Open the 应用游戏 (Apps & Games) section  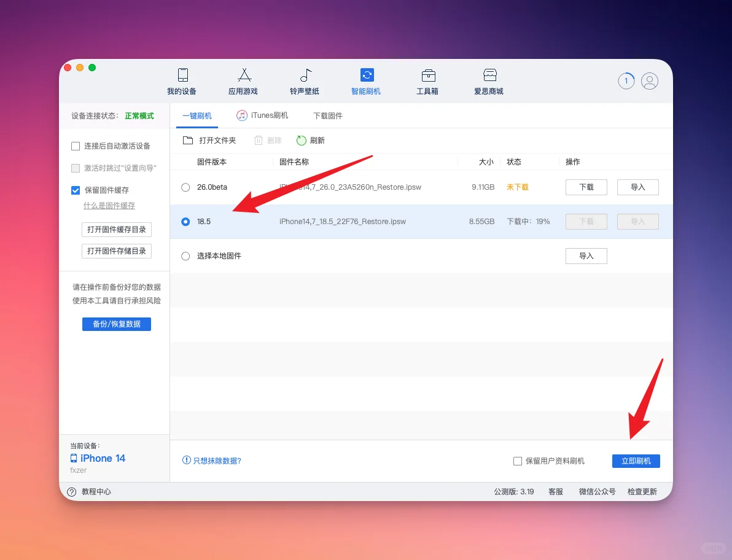(243, 80)
